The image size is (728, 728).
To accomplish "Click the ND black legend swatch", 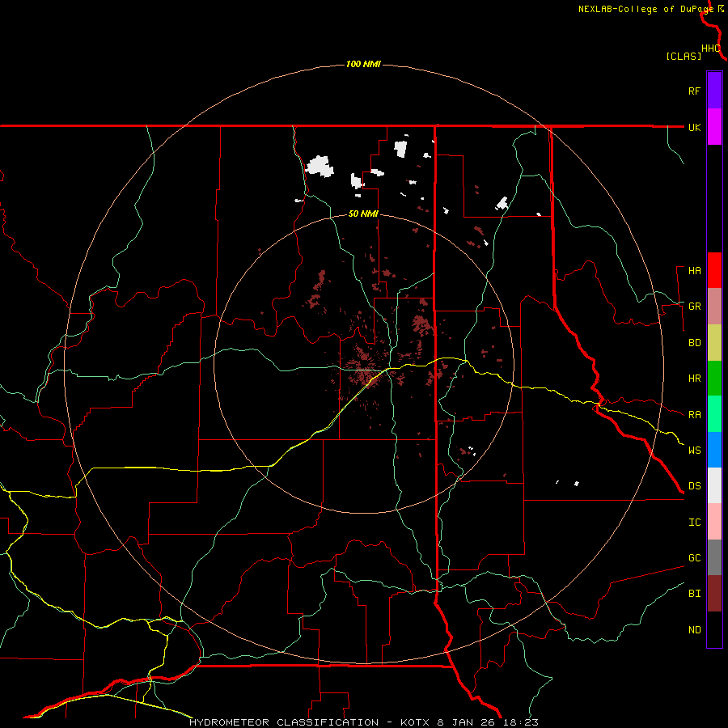I will point(714,629).
